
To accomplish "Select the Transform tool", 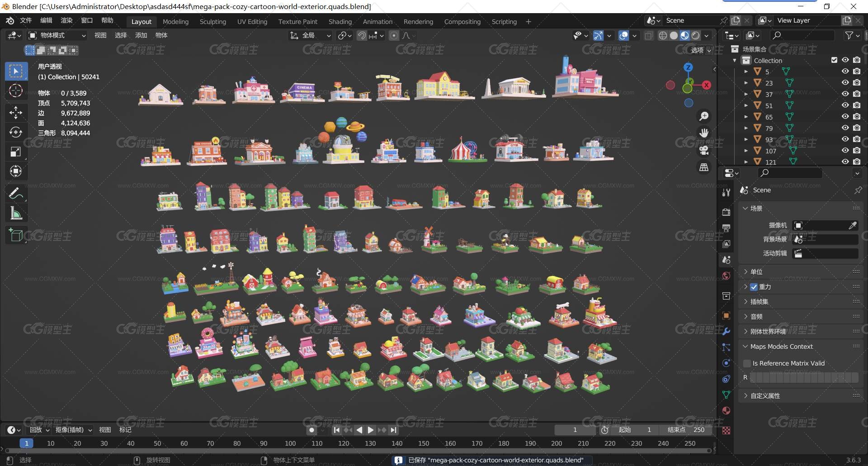I will [x=16, y=171].
